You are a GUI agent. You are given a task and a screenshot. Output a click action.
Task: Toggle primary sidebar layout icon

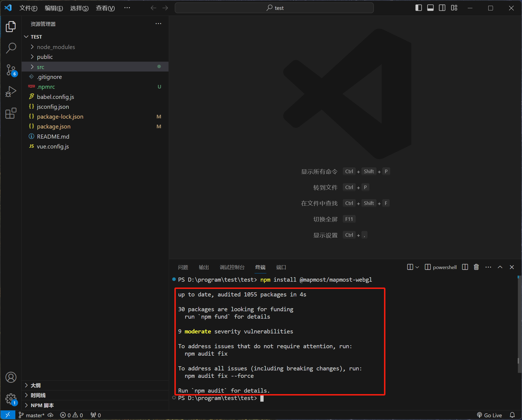(x=418, y=8)
